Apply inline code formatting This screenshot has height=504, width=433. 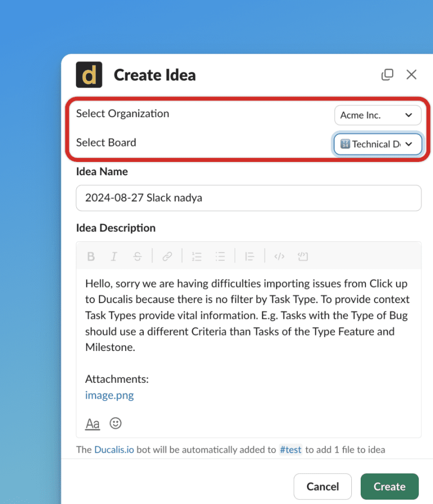(279, 256)
